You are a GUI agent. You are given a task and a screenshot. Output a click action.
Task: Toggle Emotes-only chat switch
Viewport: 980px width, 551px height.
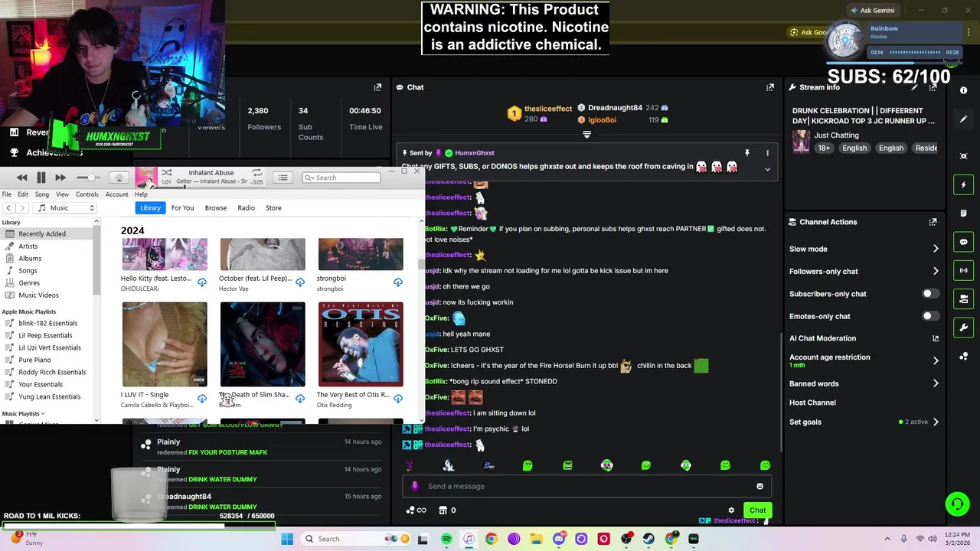pyautogui.click(x=929, y=316)
